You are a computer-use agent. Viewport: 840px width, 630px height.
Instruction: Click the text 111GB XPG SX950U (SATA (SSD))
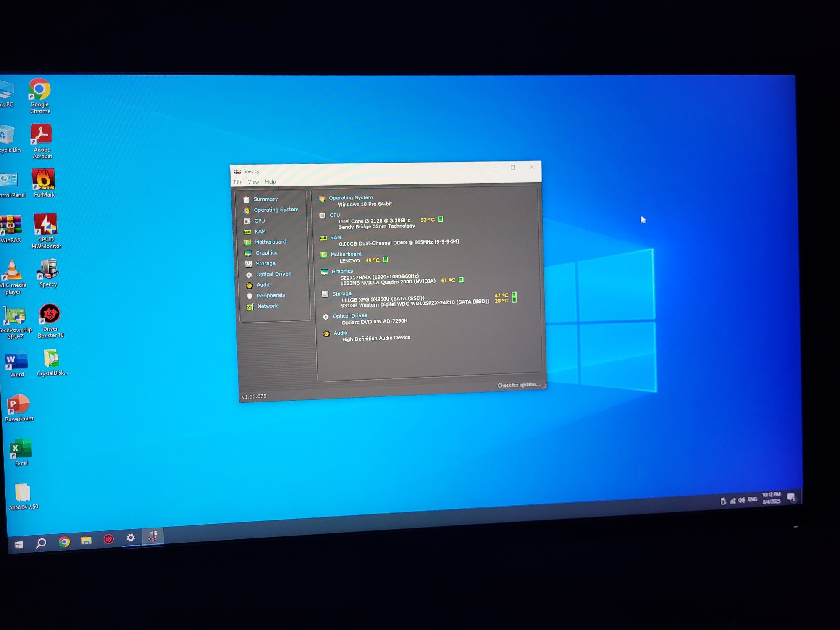point(383,299)
